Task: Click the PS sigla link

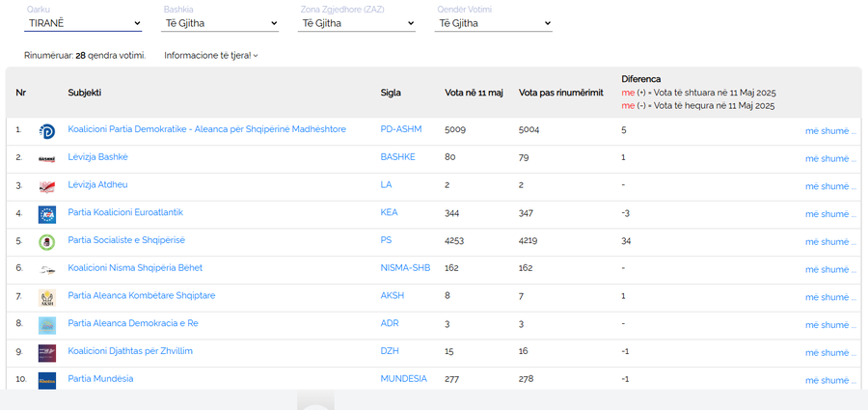Action: click(x=386, y=240)
